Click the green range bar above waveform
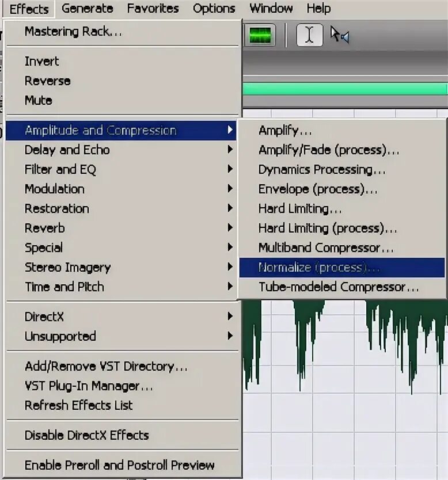The width and height of the screenshot is (448, 480). (x=345, y=89)
